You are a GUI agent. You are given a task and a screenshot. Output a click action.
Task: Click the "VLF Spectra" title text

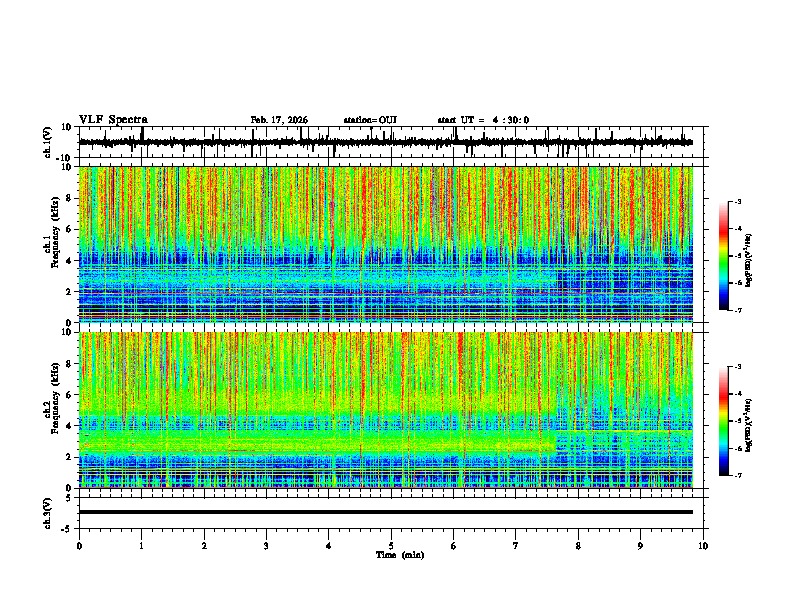[x=113, y=120]
